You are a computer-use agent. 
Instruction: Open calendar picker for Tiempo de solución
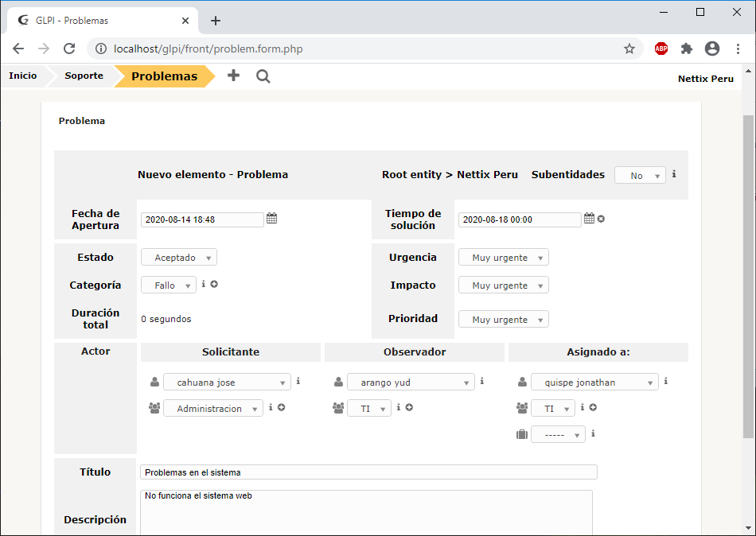pyautogui.click(x=589, y=219)
